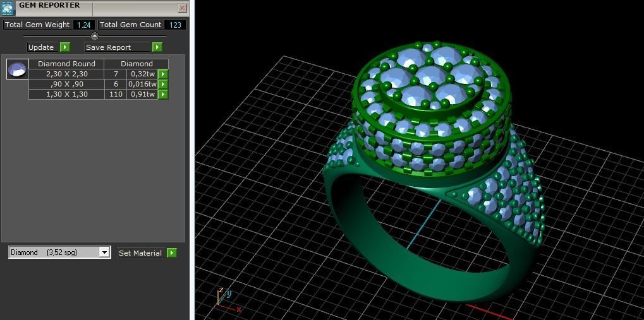Click the 0,32tw weight cell
This screenshot has height=320, width=644.
[x=143, y=74]
